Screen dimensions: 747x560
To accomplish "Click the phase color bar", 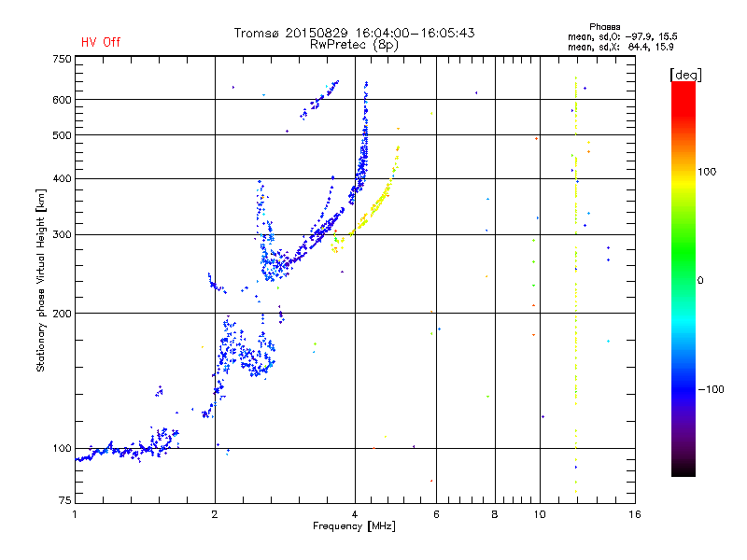I will (x=684, y=278).
